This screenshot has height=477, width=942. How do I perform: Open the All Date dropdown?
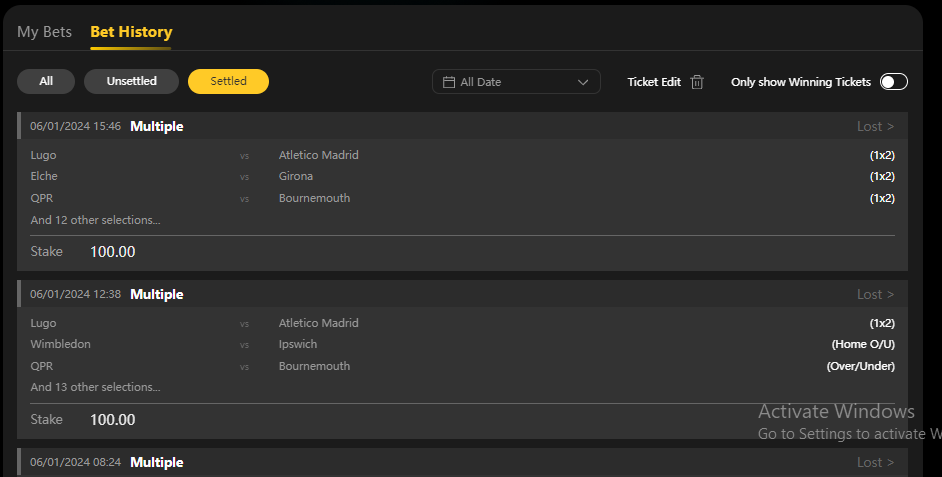(x=516, y=82)
